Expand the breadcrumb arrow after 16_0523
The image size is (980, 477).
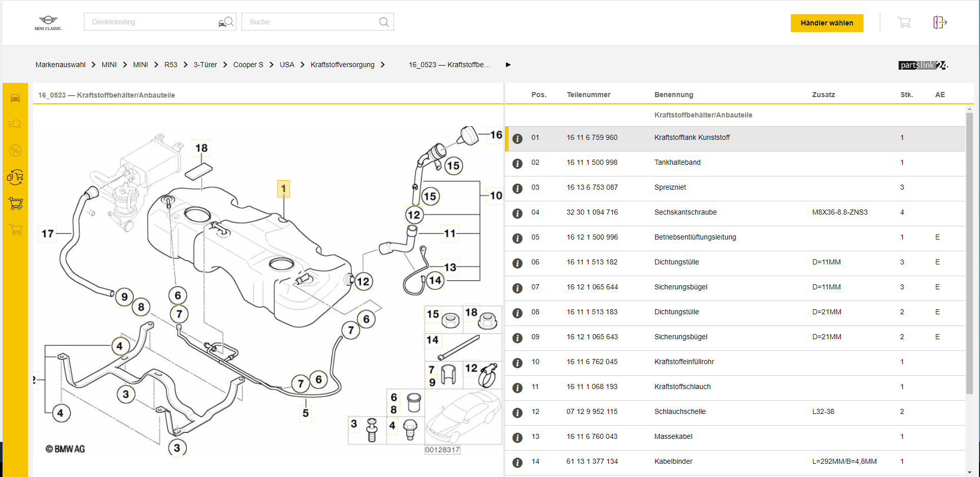pyautogui.click(x=508, y=65)
